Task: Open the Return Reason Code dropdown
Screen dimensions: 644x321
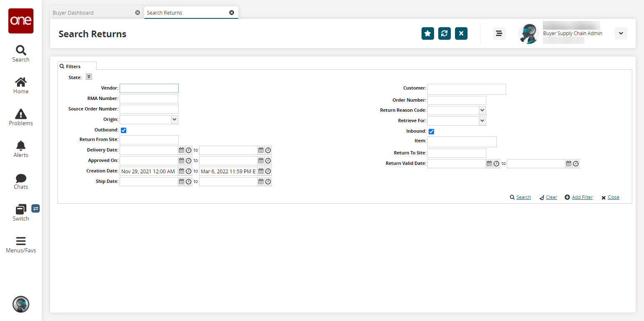Action: point(482,110)
